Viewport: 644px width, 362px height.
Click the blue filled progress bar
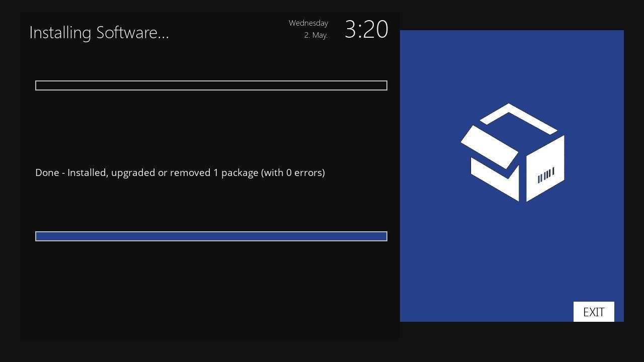click(211, 236)
